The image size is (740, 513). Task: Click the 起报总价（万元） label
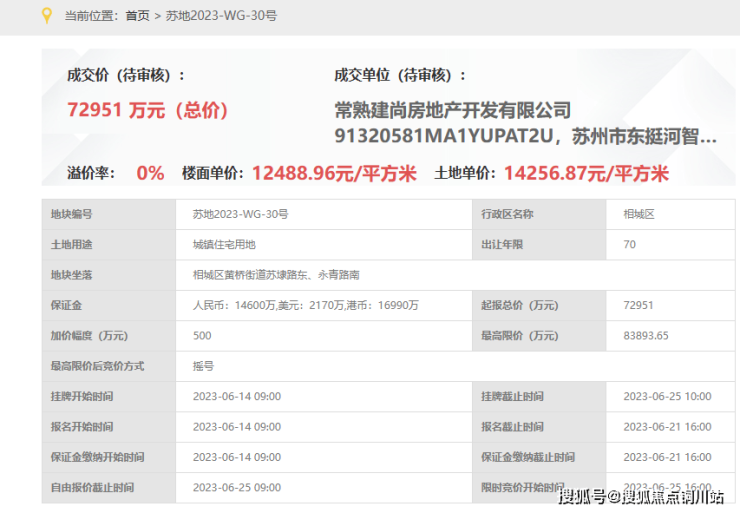pyautogui.click(x=520, y=305)
